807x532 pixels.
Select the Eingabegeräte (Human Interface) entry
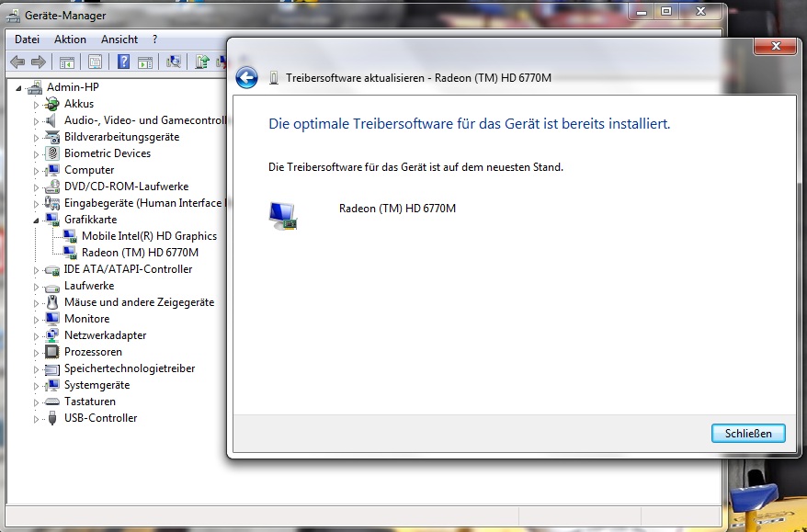[143, 203]
